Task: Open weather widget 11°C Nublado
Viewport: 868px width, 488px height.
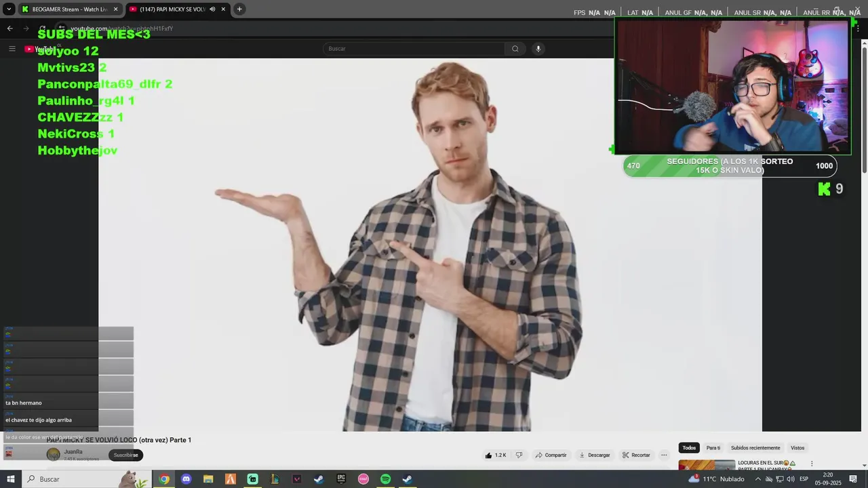Action: tap(716, 479)
